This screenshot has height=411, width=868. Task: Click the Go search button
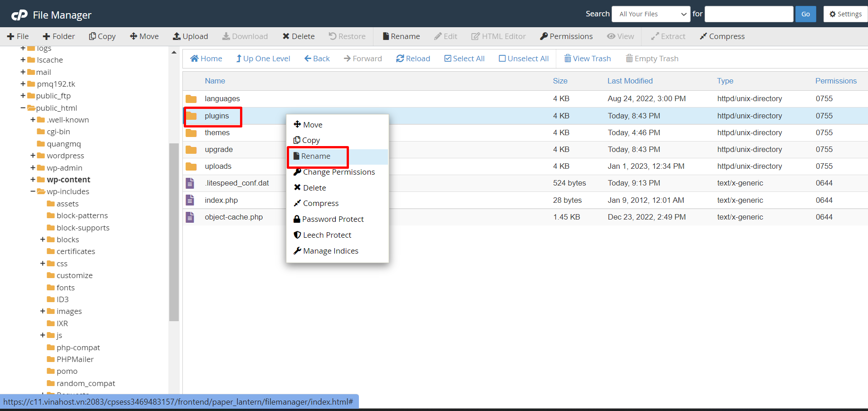pyautogui.click(x=805, y=14)
